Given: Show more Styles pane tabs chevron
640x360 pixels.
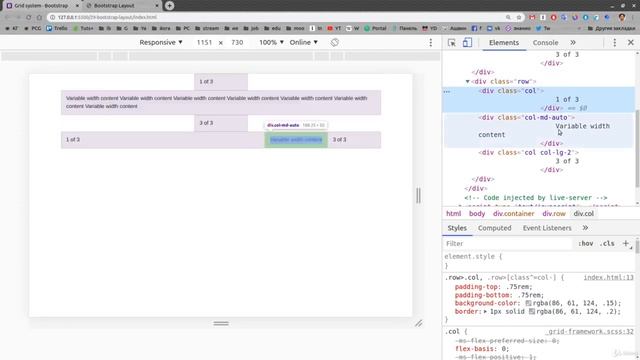Looking at the screenshot, I should pos(585,228).
